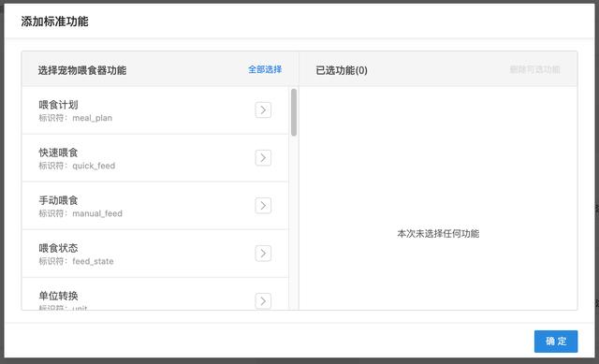The image size is (599, 364).
Task: Click the greyed-out link beside 已选功能
Action: point(534,69)
